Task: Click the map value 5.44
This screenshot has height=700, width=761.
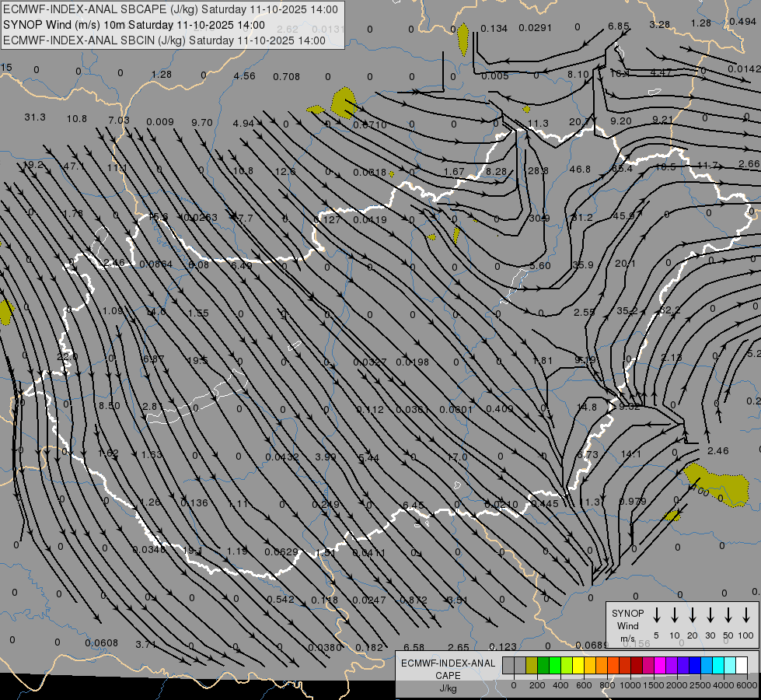Action: tap(368, 457)
